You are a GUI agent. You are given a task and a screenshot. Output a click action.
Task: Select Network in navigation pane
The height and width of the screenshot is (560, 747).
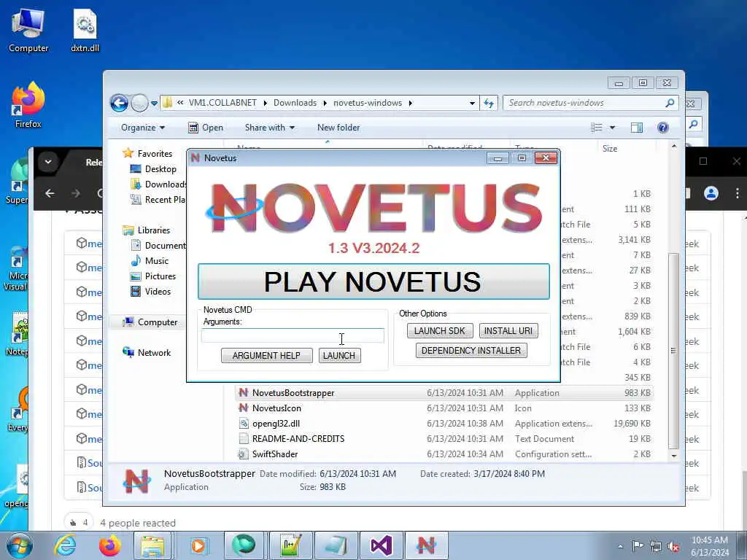coord(154,353)
